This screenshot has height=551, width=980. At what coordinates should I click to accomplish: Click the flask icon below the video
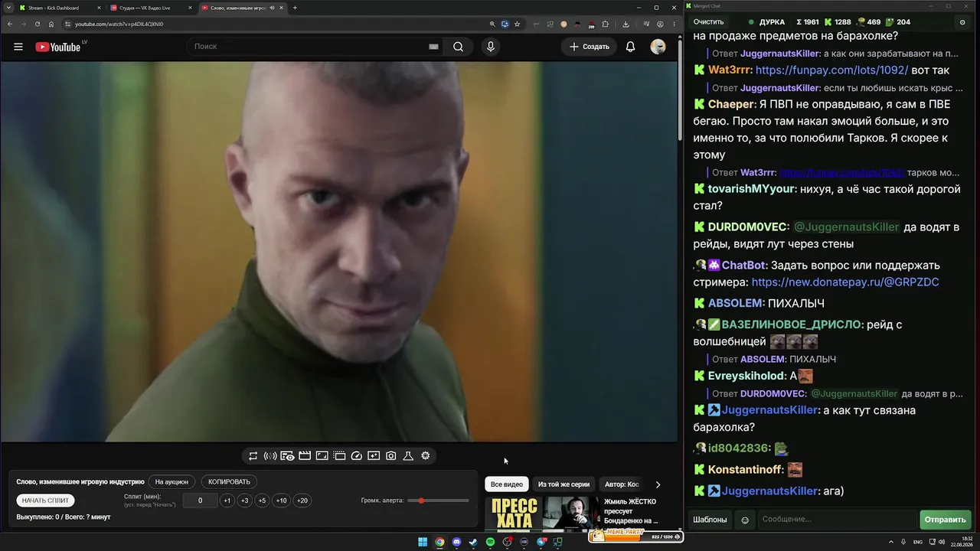click(408, 456)
